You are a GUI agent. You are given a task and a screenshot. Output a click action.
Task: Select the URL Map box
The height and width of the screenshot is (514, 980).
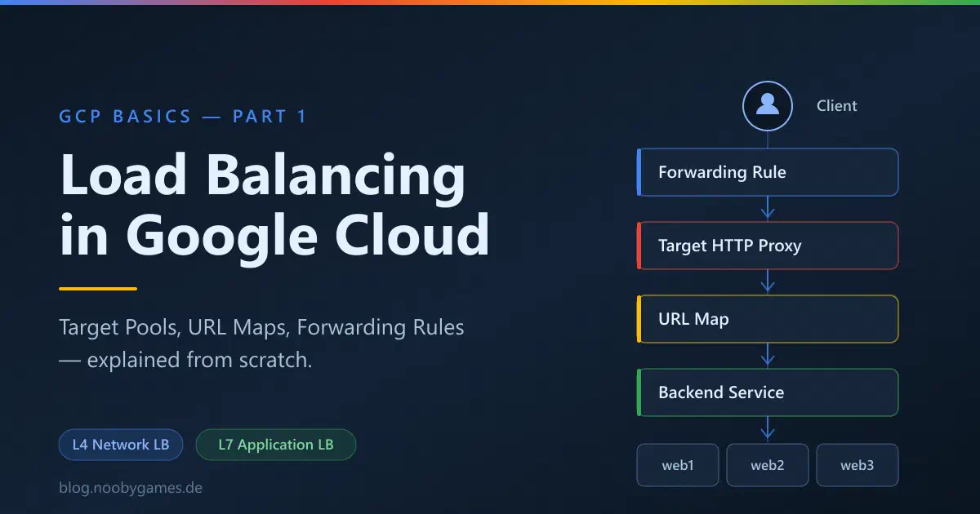(768, 319)
